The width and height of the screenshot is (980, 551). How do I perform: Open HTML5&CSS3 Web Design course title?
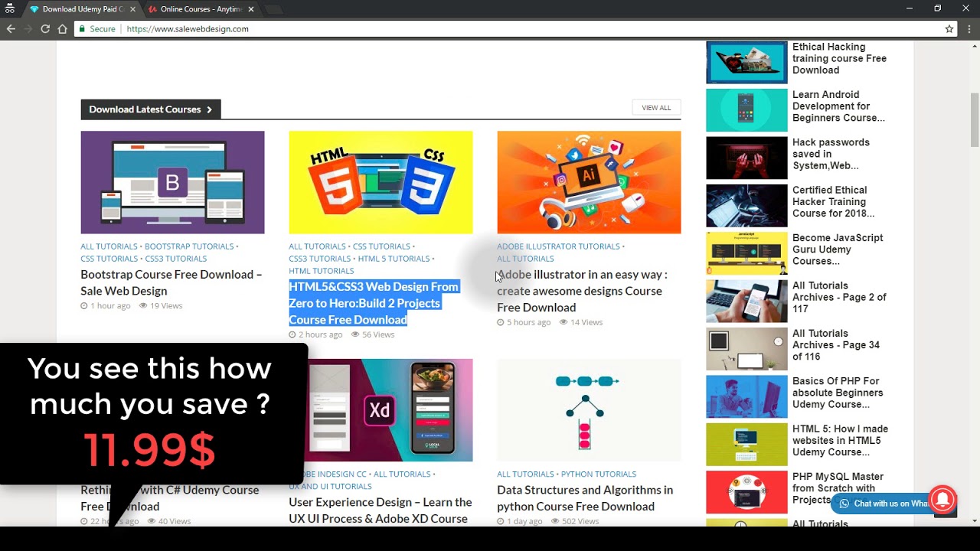[374, 303]
